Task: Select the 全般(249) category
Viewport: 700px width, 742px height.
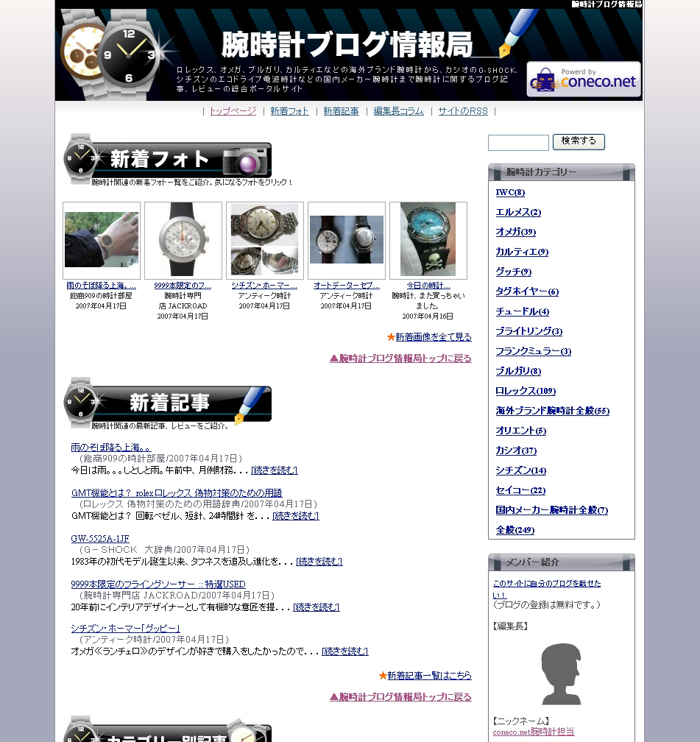Action: click(515, 530)
